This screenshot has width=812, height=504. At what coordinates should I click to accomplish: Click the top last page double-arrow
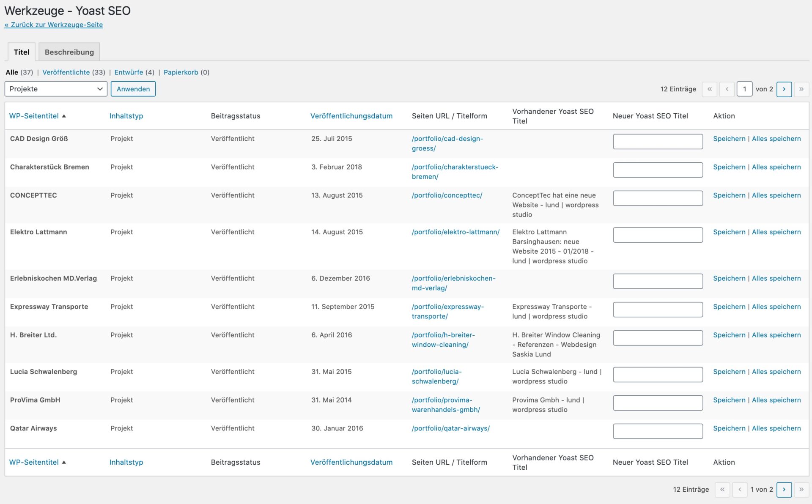[801, 89]
